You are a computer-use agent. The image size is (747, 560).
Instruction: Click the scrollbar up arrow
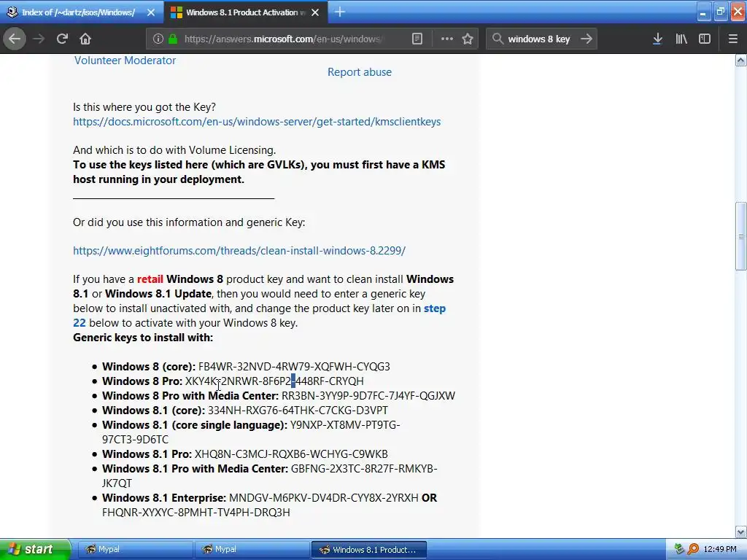[741, 60]
